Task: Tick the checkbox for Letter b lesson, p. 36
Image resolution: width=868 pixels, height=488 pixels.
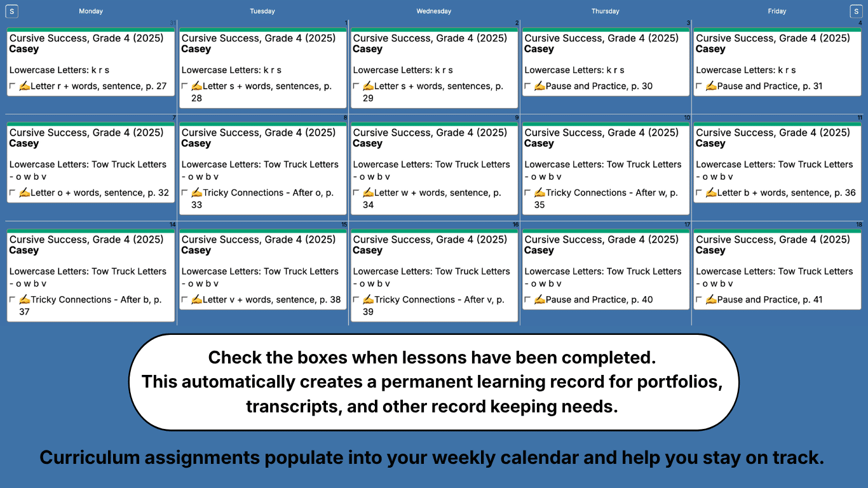Action: point(699,193)
